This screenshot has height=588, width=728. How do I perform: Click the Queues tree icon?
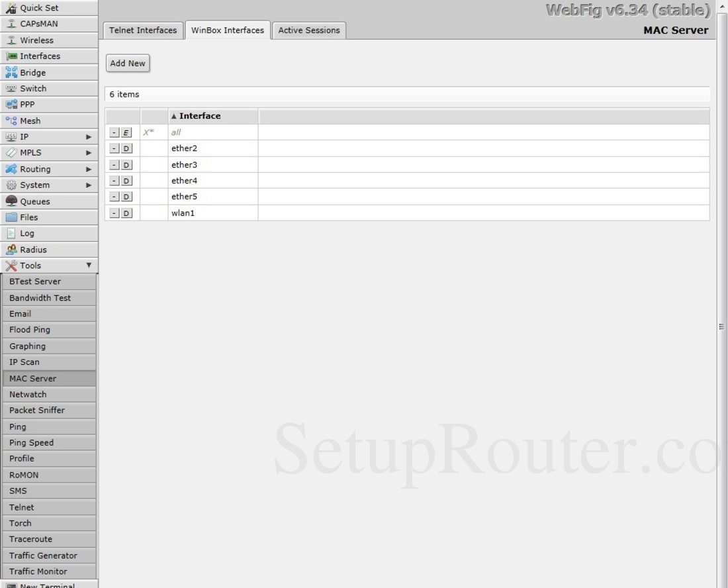click(x=11, y=201)
